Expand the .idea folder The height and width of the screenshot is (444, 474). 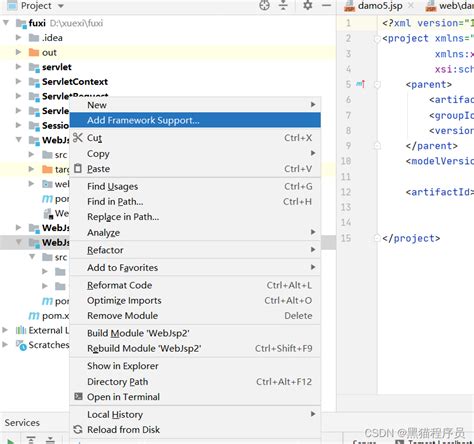[x=19, y=37]
